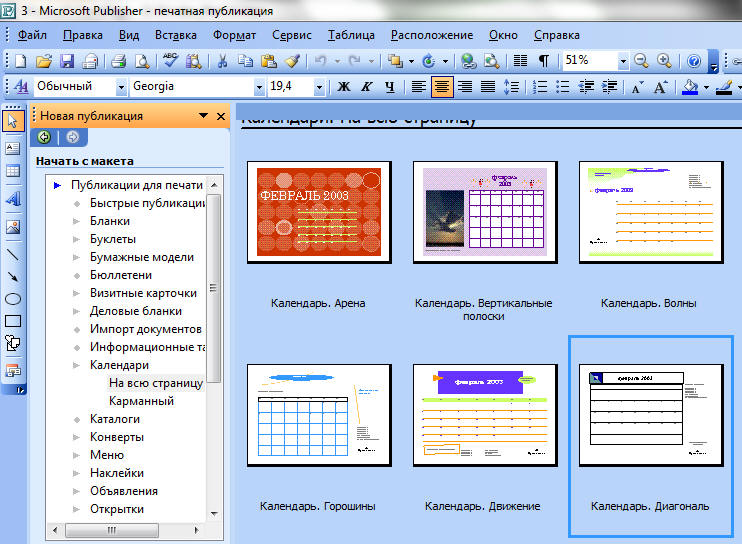Select the Arrow tool in left toolbar
742x544 pixels.
tap(13, 277)
